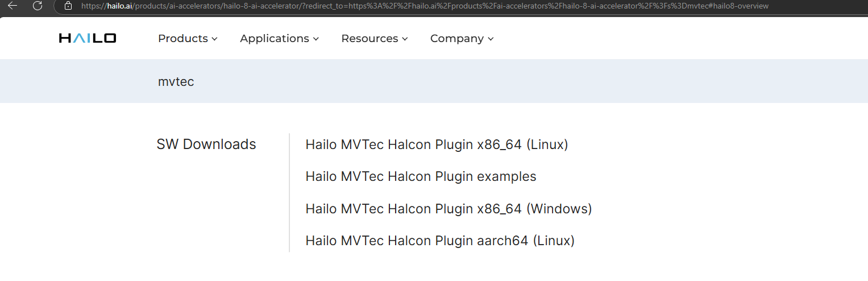Click the vertical divider beside SW Downloads

pyautogui.click(x=289, y=192)
